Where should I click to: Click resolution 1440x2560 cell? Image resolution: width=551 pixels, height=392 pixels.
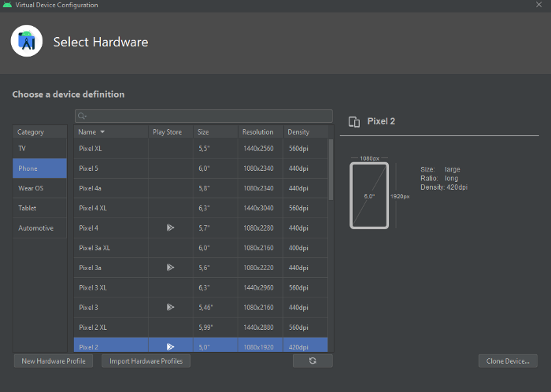click(261, 149)
